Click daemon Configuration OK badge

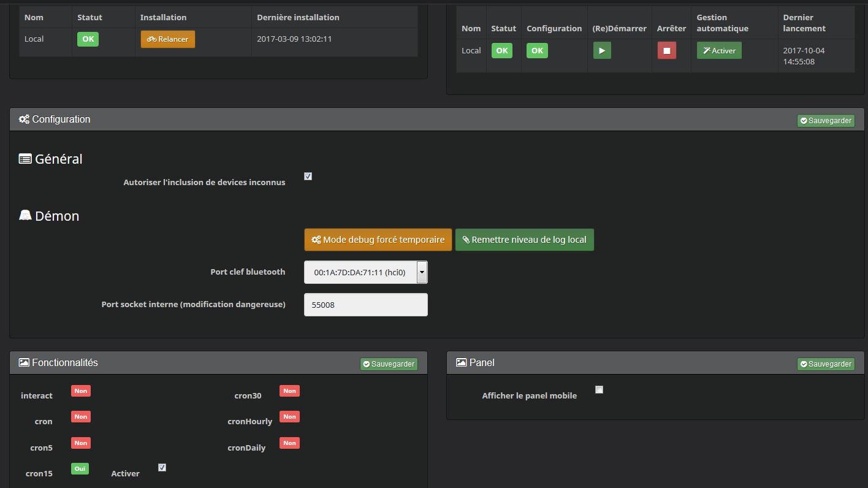(537, 51)
